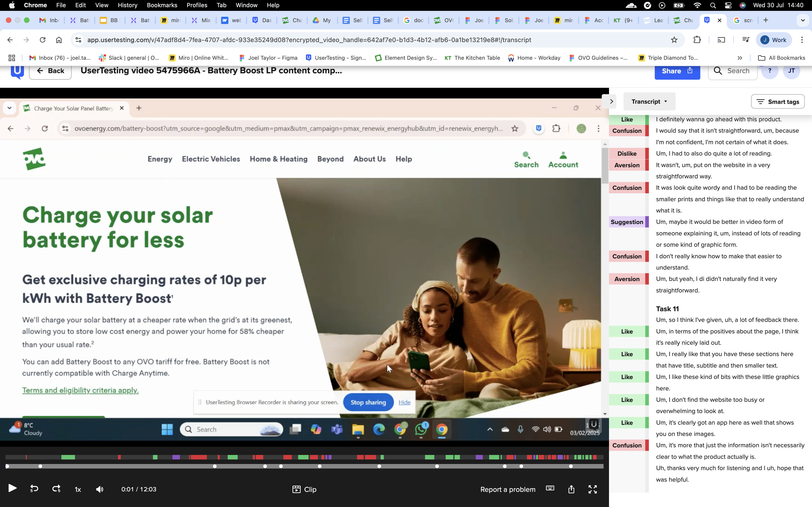The image size is (812, 507).
Task: Toggle Smart tags filter
Action: (777, 102)
